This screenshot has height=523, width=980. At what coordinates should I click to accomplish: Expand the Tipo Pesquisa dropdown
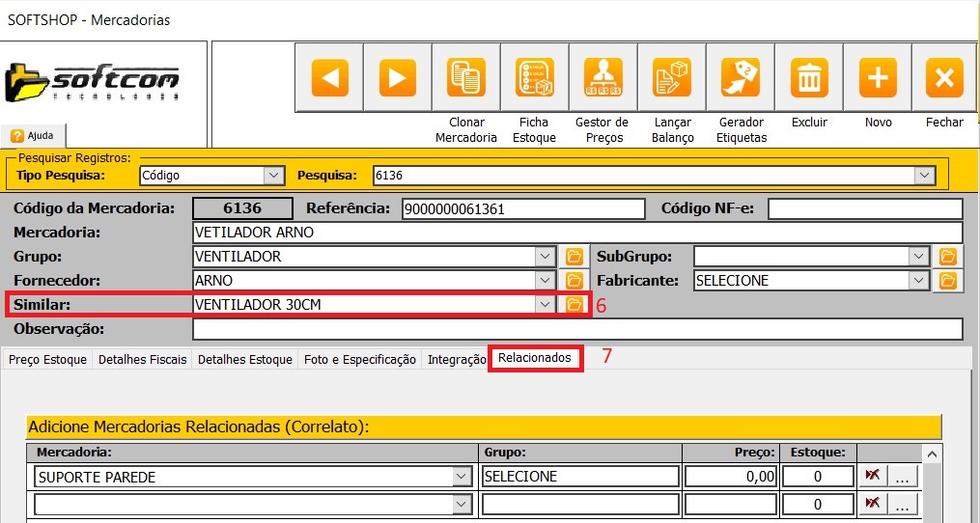coord(274,176)
